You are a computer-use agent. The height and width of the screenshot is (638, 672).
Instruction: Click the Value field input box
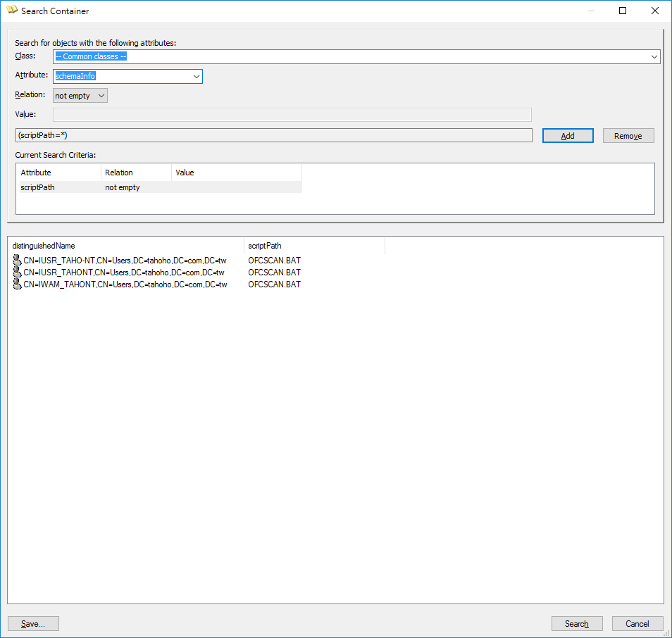point(292,115)
